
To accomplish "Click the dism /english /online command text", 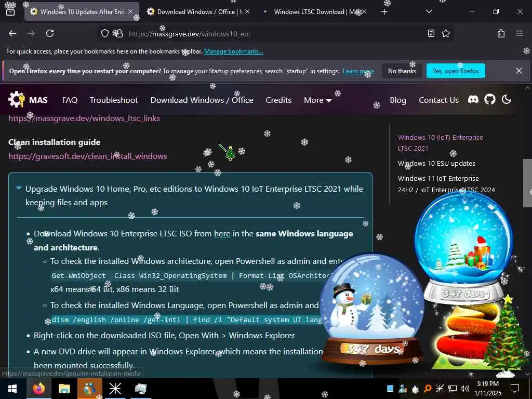I will (x=187, y=320).
